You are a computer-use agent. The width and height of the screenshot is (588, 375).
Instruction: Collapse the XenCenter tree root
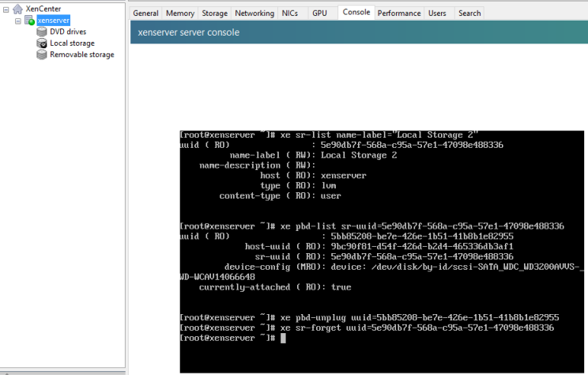tap(6, 9)
